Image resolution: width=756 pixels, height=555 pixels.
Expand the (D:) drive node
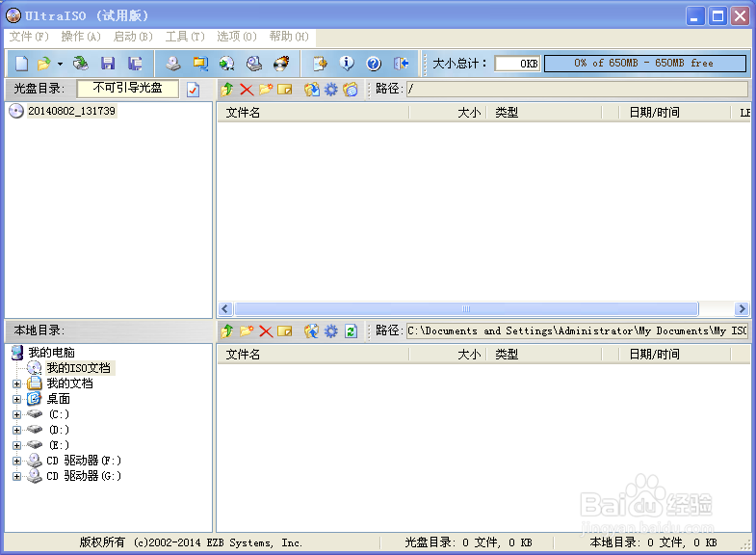coord(17,430)
